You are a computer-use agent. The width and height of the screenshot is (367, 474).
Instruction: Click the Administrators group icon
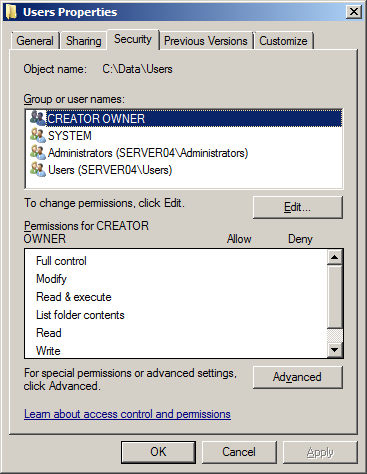(x=38, y=152)
